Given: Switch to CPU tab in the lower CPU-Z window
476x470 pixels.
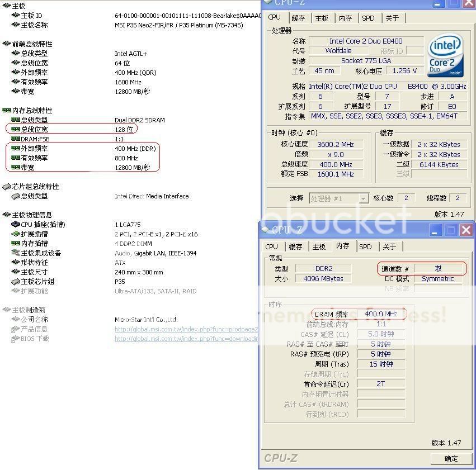Looking at the screenshot, I should tap(271, 246).
